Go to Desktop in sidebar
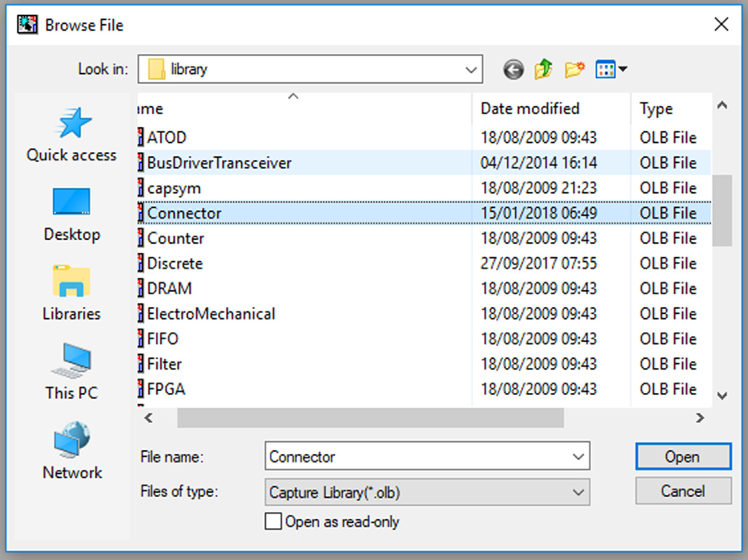This screenshot has height=560, width=748. pos(72,214)
